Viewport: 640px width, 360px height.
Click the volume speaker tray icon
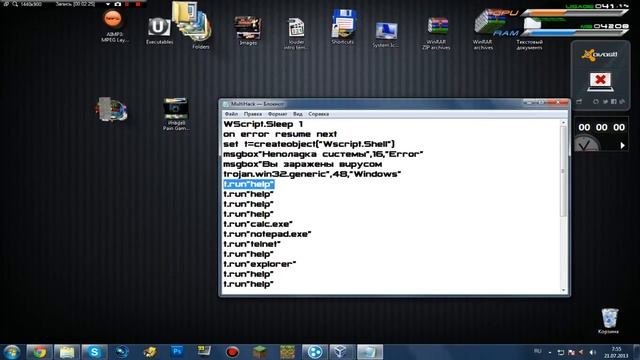click(593, 352)
